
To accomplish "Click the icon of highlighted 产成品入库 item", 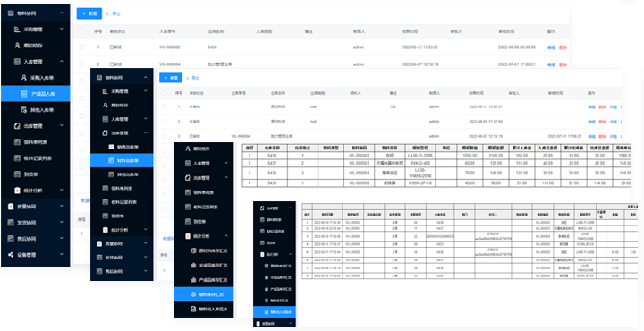I will 24,94.
